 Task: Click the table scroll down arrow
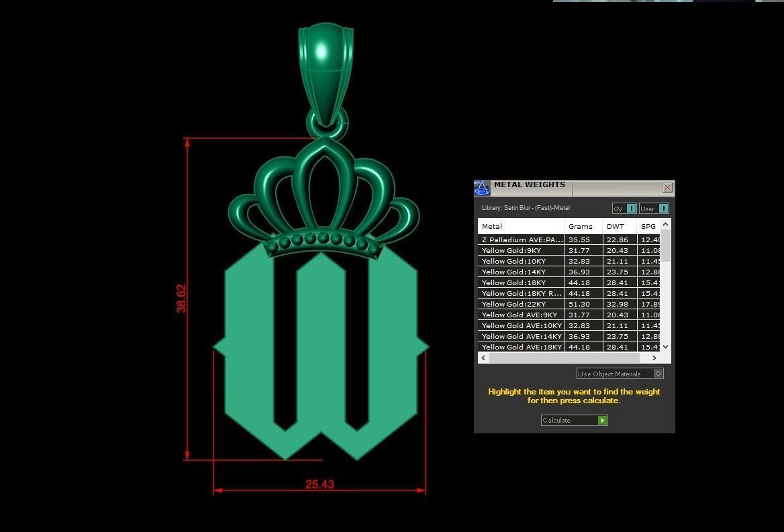click(665, 347)
